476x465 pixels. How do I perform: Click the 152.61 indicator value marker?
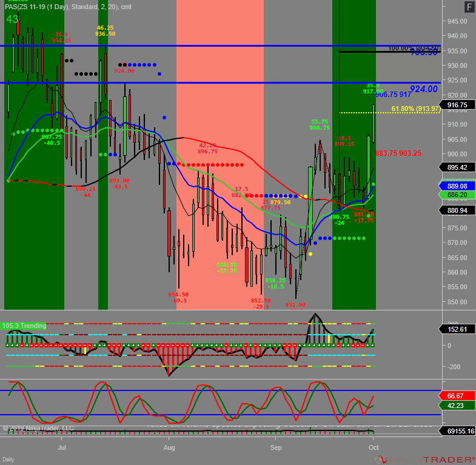tap(457, 329)
